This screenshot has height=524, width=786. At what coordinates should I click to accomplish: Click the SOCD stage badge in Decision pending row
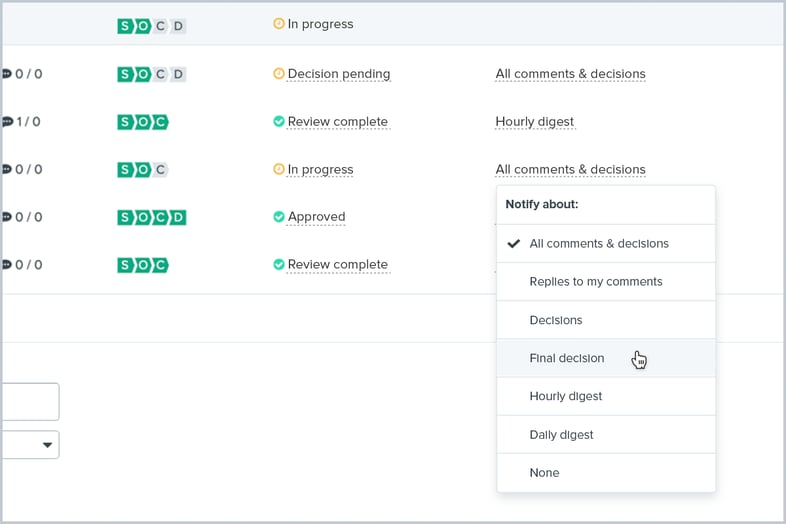pyautogui.click(x=151, y=74)
